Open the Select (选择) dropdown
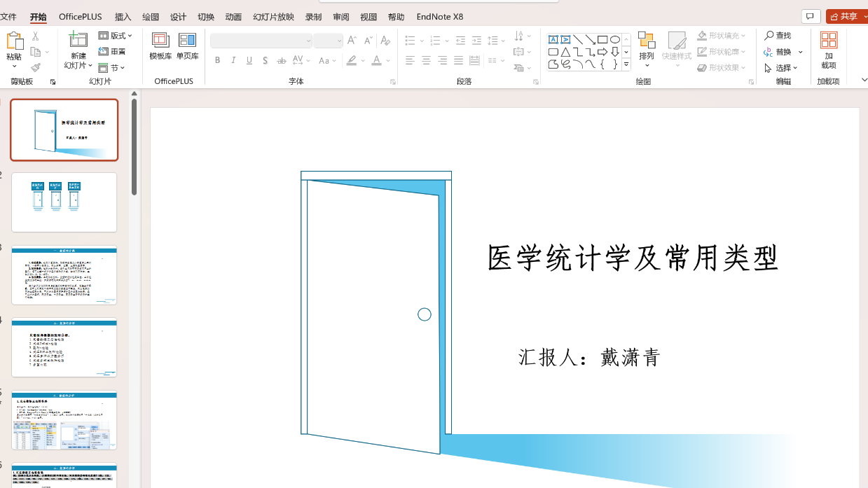The image size is (868, 488). tap(781, 68)
